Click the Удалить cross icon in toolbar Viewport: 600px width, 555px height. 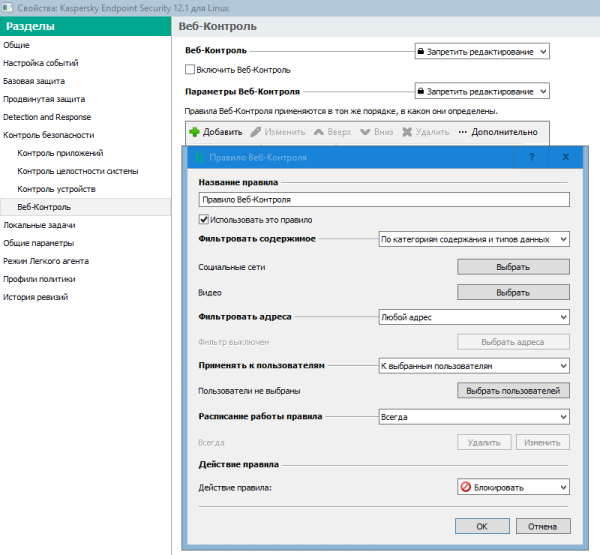click(407, 132)
